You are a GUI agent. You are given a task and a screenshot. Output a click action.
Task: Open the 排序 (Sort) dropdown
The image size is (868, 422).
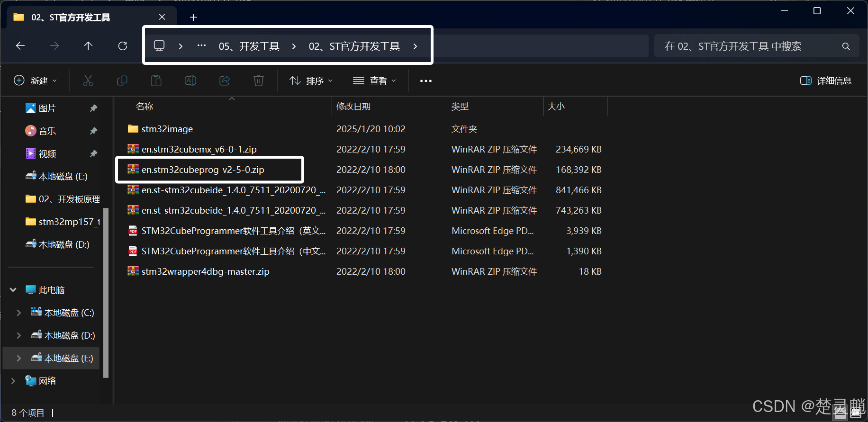point(311,81)
